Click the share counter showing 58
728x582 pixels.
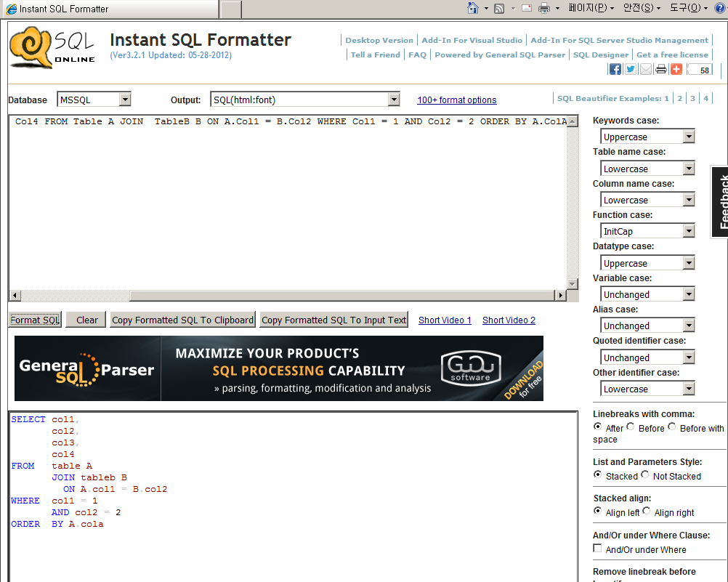click(x=700, y=70)
